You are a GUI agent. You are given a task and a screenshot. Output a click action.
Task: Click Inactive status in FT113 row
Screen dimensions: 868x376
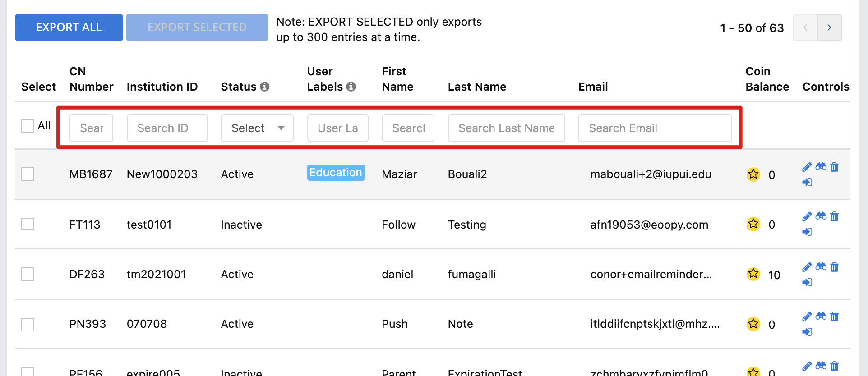click(241, 225)
